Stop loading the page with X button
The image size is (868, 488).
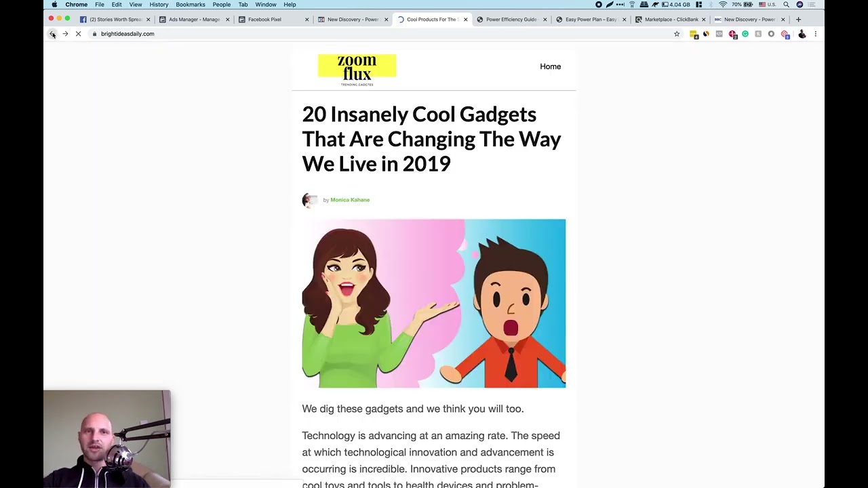click(78, 34)
